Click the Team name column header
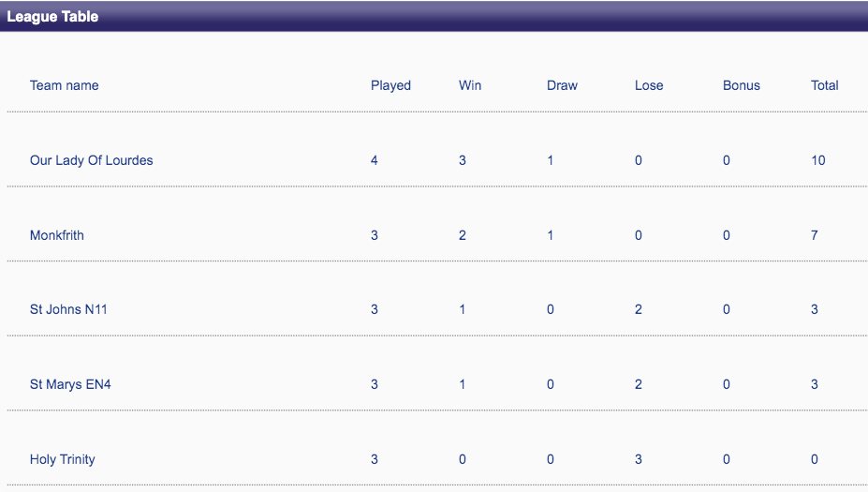 (64, 85)
